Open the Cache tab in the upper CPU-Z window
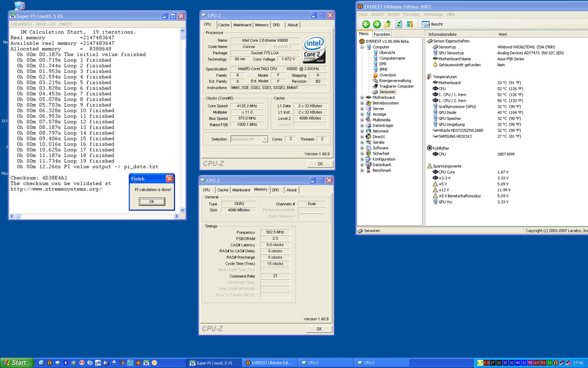 (x=224, y=25)
